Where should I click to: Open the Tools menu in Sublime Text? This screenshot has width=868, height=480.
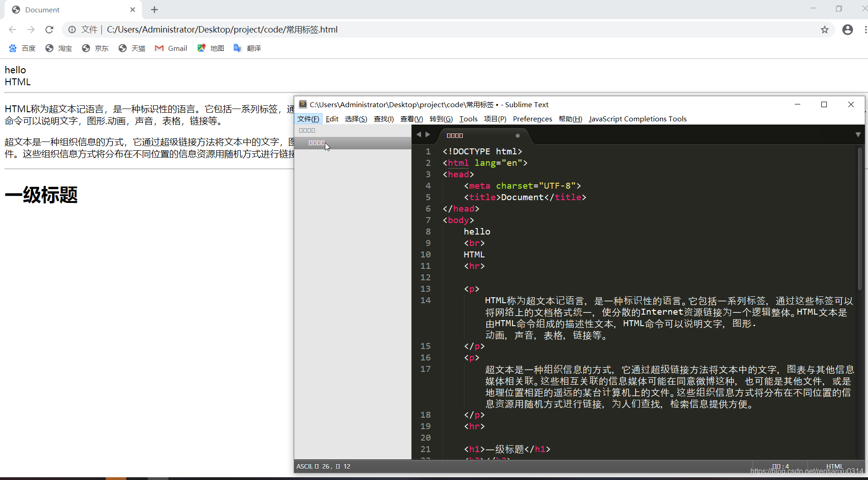tap(469, 119)
